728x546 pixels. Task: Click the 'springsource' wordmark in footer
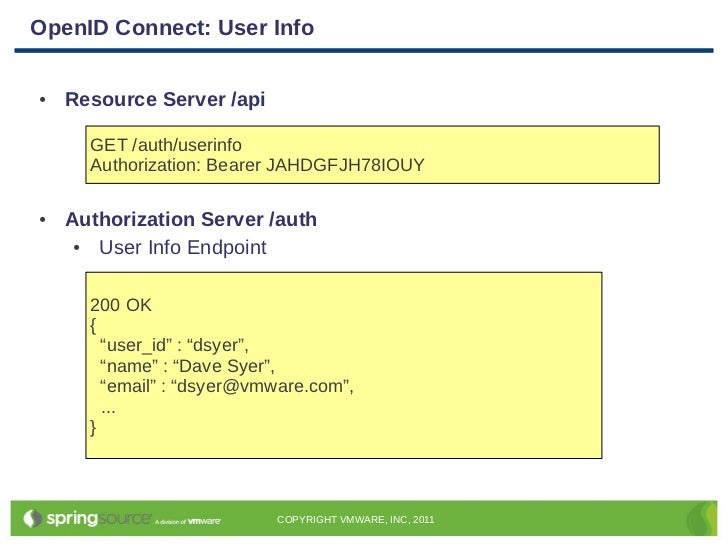point(98,519)
